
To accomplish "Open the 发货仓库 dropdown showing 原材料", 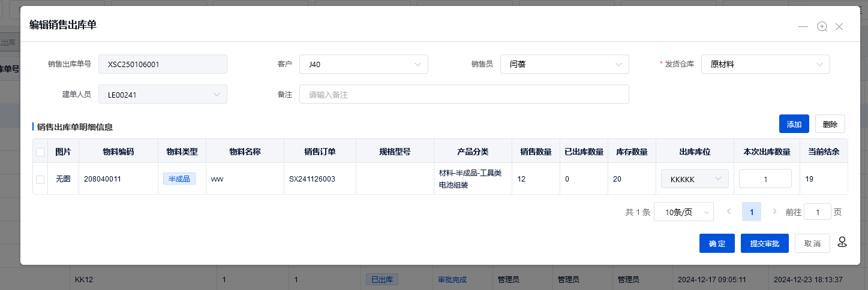I will pyautogui.click(x=765, y=64).
